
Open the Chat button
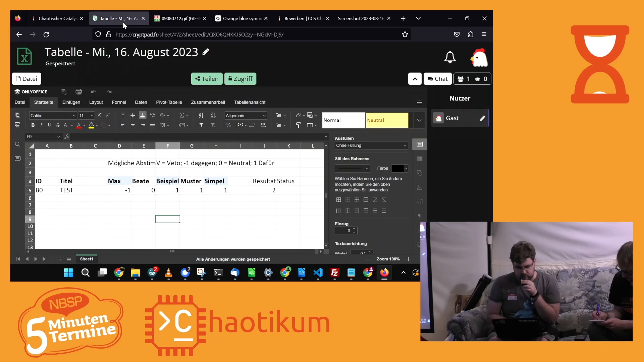pyautogui.click(x=437, y=79)
